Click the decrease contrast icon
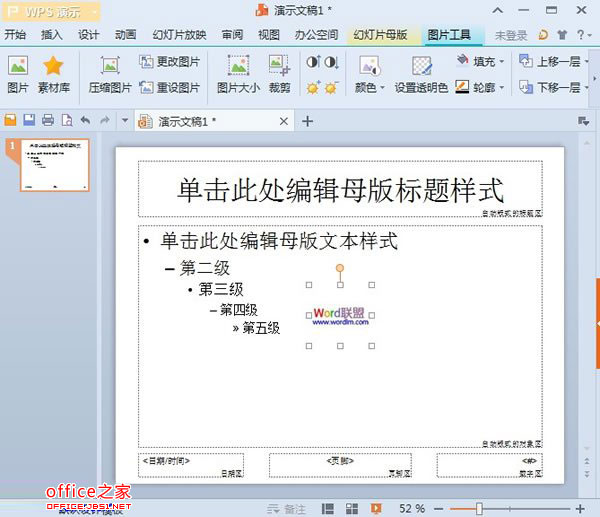Viewport: 600px width, 517px height. (331, 62)
